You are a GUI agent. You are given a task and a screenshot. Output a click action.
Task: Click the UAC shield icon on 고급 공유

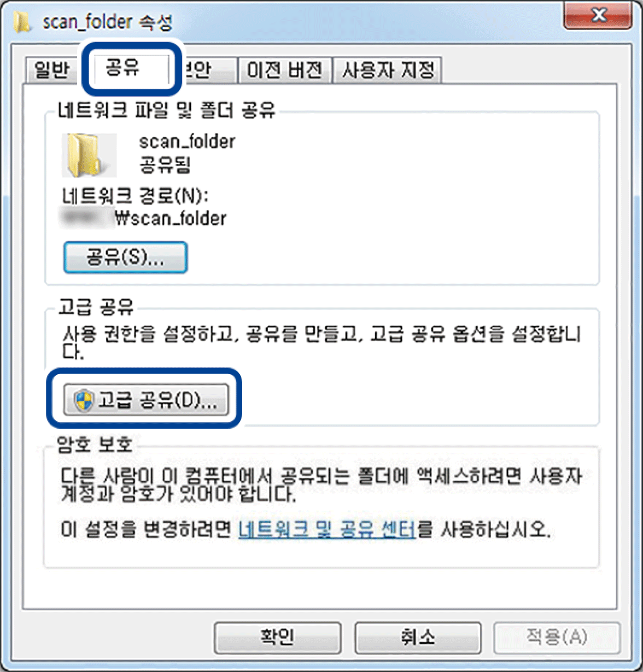(x=84, y=402)
